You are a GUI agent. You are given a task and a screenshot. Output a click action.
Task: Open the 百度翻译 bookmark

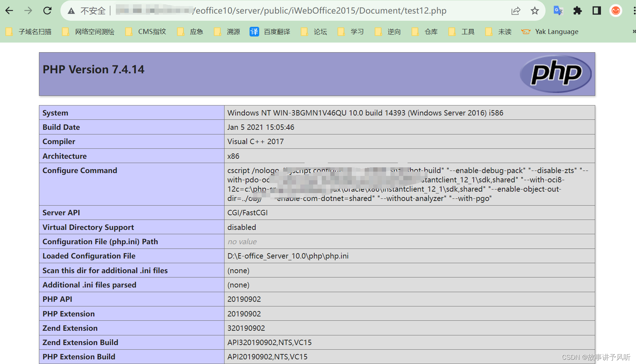(270, 32)
